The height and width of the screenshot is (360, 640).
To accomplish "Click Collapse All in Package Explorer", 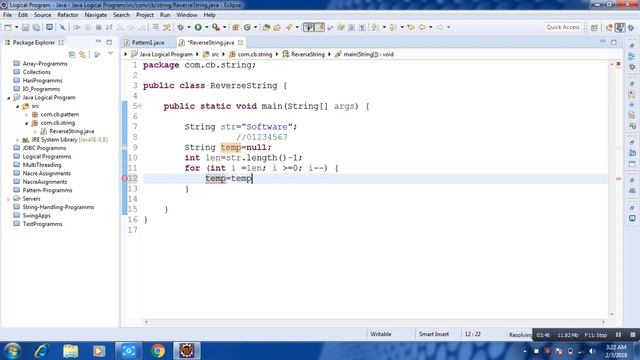I will coord(72,54).
